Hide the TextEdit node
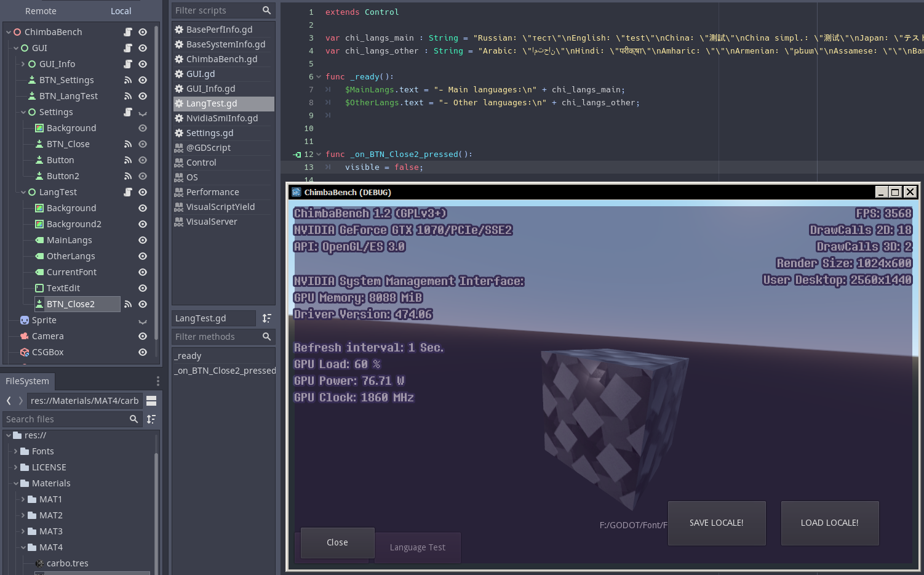 (x=143, y=288)
